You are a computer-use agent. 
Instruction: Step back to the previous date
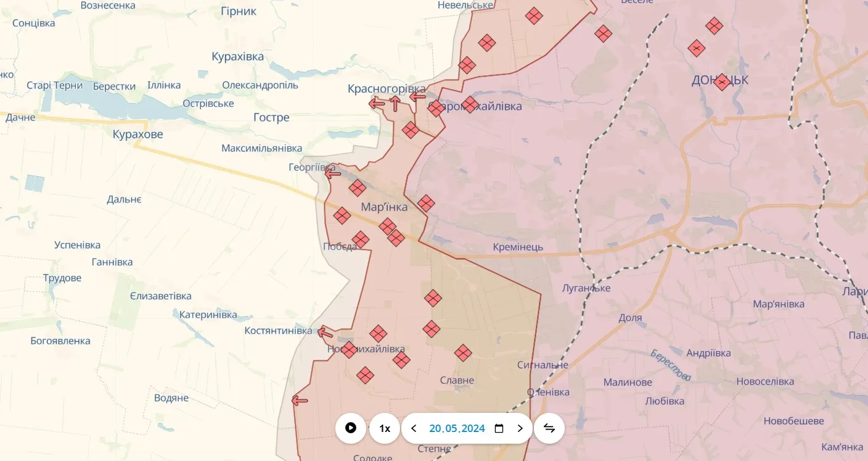(x=413, y=428)
